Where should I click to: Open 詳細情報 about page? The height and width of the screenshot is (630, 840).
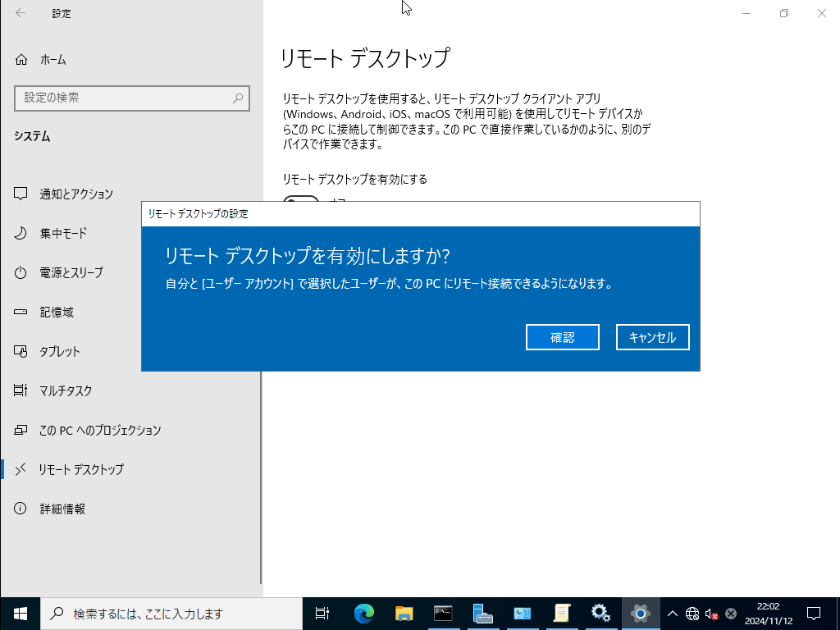point(62,509)
